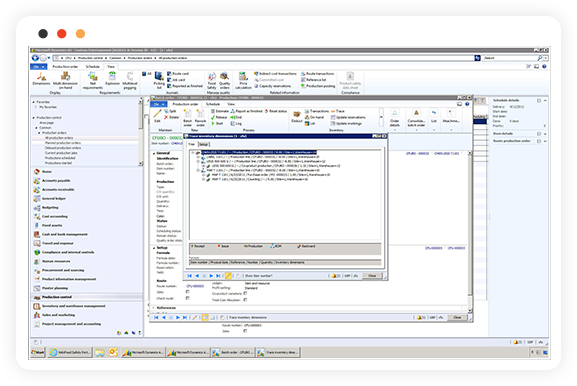Collapse Favorites in navigation tree
Image resolution: width=577 pixels, height=386 pixels.
coord(33,102)
